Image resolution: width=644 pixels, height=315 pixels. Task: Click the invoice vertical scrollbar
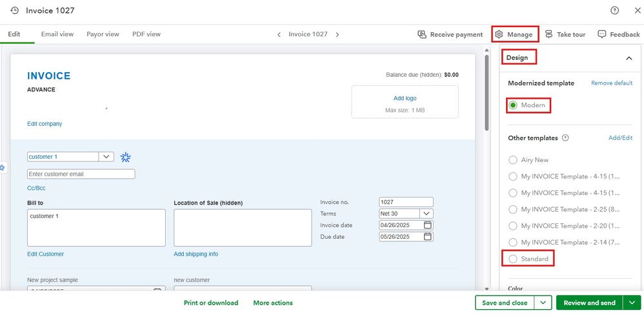click(x=487, y=92)
